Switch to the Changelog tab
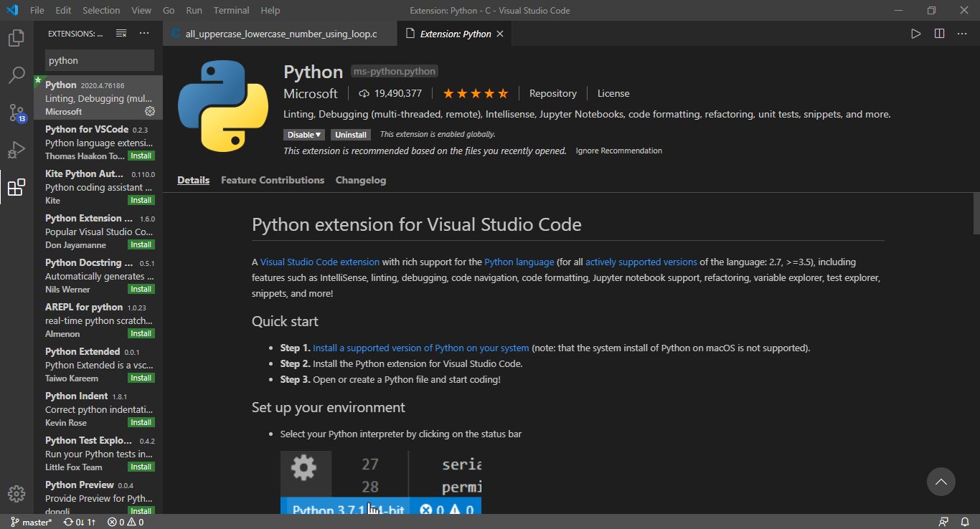The image size is (980, 529). coord(361,180)
